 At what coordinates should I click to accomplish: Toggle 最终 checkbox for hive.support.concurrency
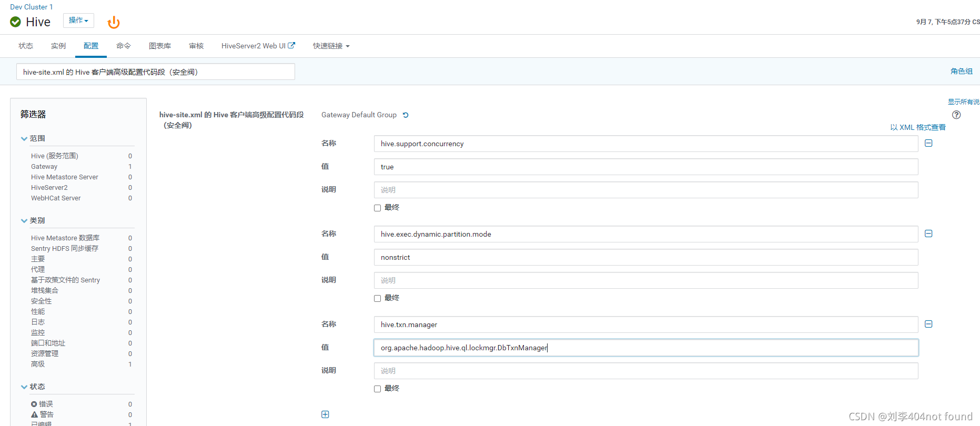[377, 208]
